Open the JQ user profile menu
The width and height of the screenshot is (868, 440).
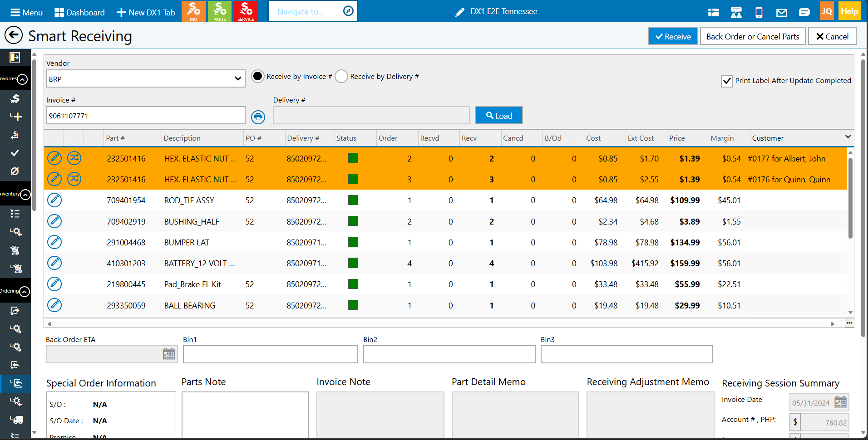(827, 11)
